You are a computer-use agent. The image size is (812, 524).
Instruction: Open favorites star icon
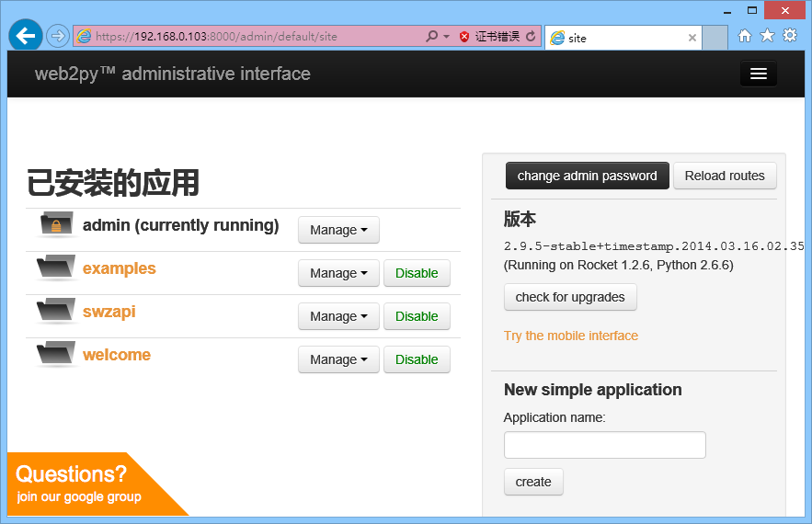pyautogui.click(x=767, y=36)
